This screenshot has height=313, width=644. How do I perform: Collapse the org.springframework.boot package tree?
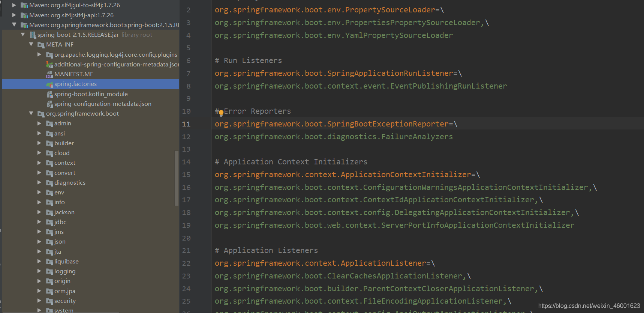point(31,113)
